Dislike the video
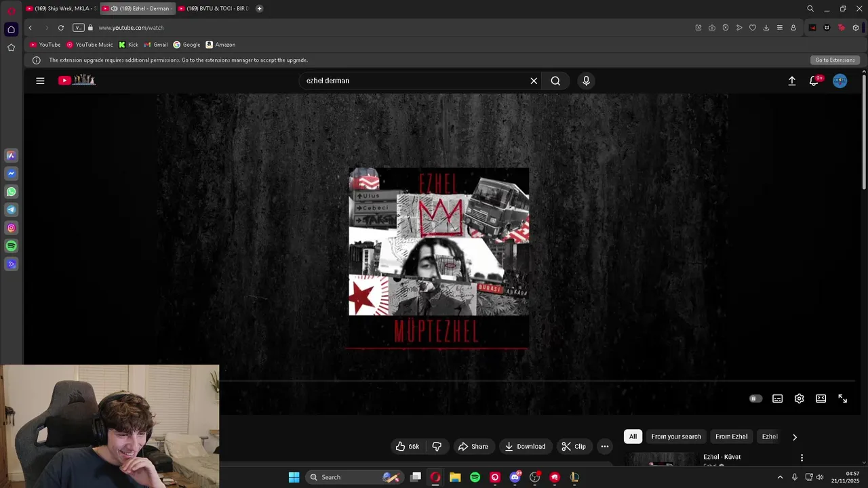Image resolution: width=868 pixels, height=488 pixels. (x=437, y=446)
